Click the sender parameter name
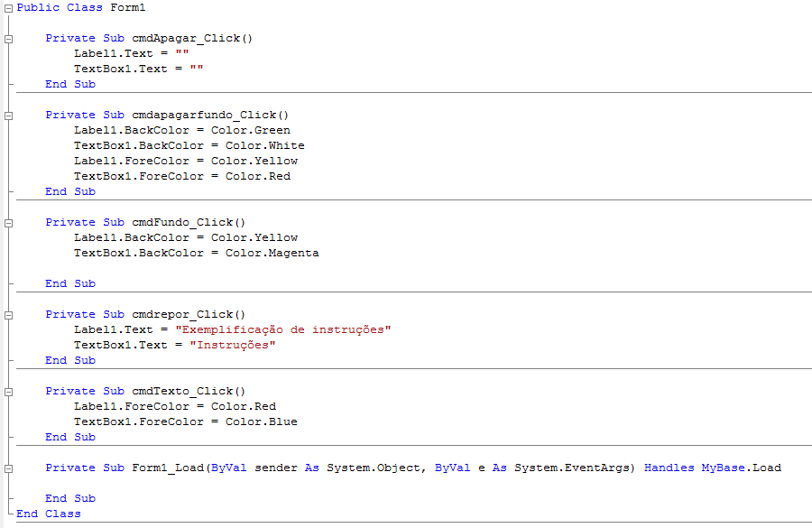812x528 pixels. tap(276, 468)
